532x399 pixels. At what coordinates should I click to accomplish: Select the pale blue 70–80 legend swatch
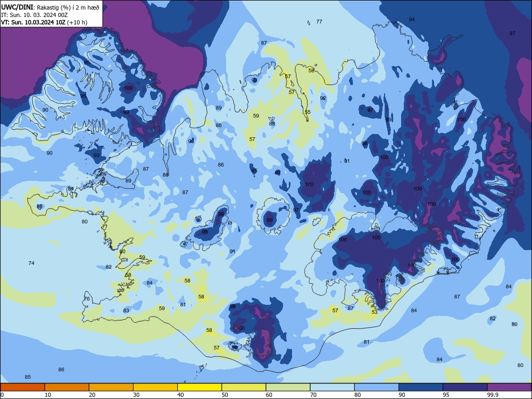point(332,387)
